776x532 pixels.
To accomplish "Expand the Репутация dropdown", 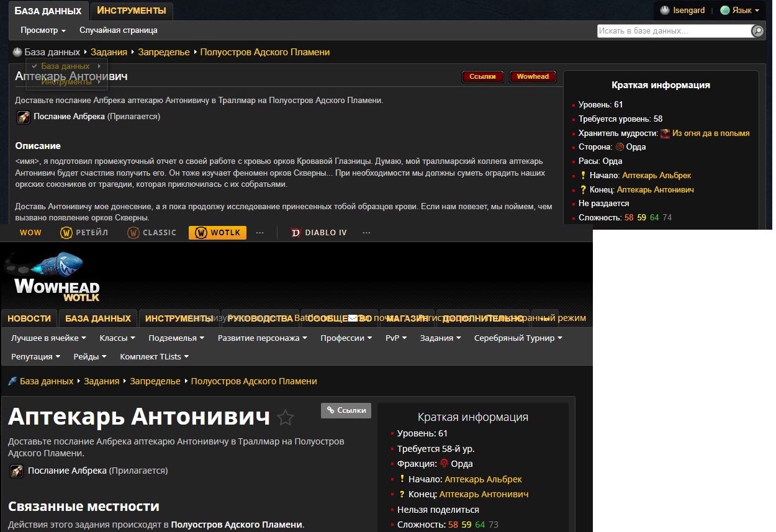I will pyautogui.click(x=36, y=357).
